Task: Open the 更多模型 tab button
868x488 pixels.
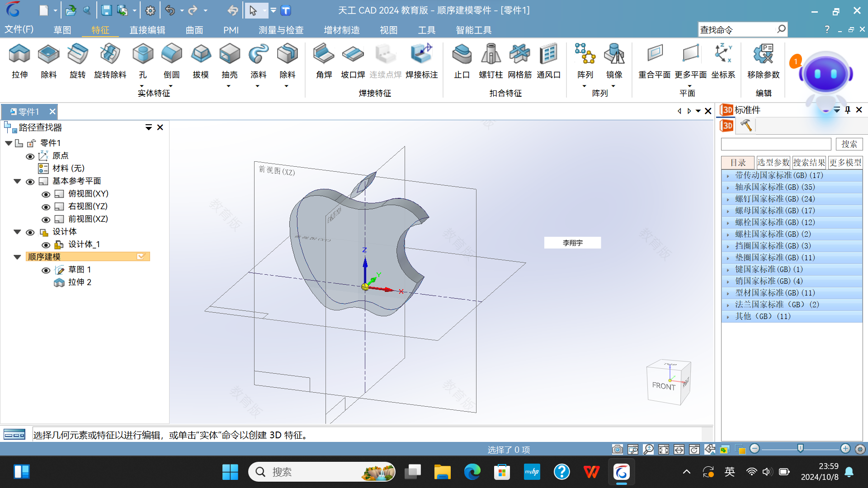Action: click(x=845, y=162)
